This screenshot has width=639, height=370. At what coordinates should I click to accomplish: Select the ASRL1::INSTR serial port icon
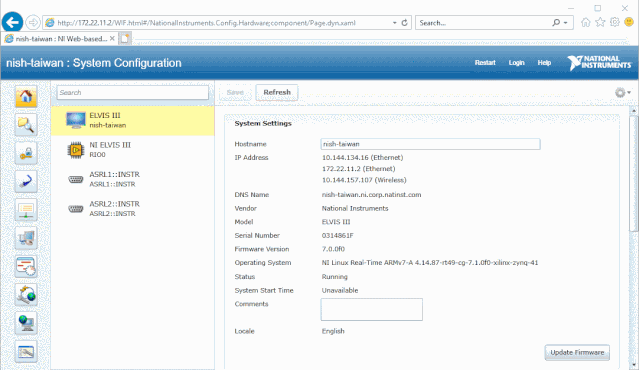76,179
